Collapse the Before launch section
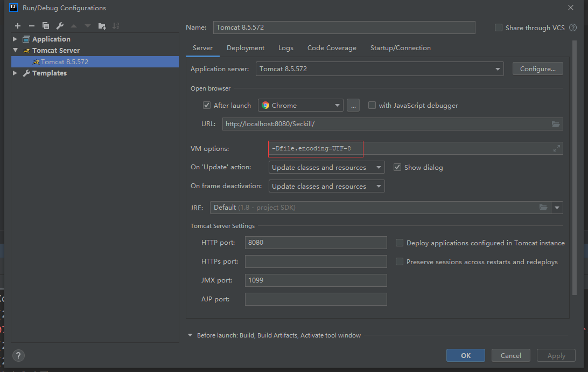The width and height of the screenshot is (588, 372). click(x=190, y=335)
